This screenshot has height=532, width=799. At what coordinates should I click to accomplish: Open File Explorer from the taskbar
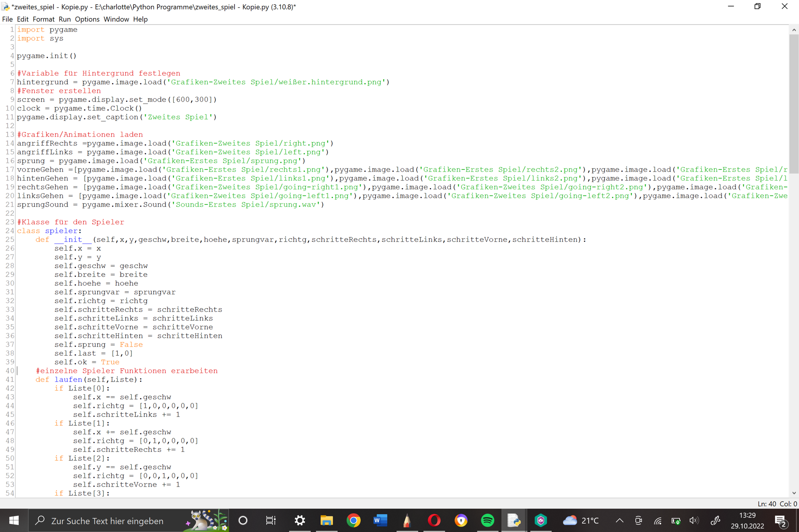click(327, 520)
